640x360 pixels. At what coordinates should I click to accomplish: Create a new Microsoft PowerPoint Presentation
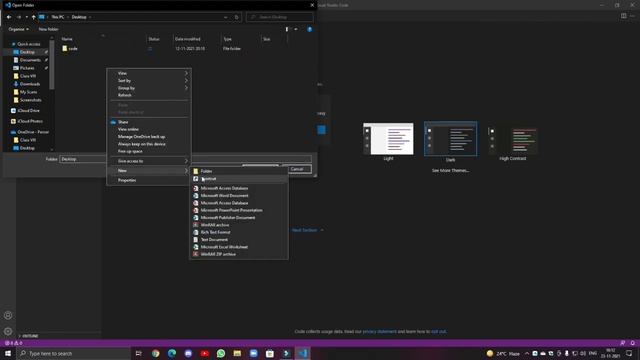[x=239, y=210]
